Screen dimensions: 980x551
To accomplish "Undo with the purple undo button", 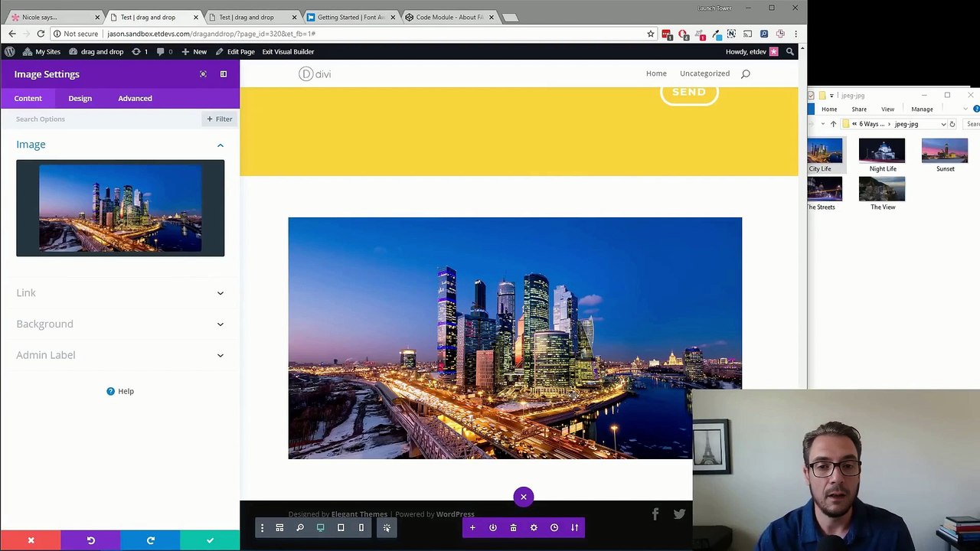I will click(x=90, y=540).
